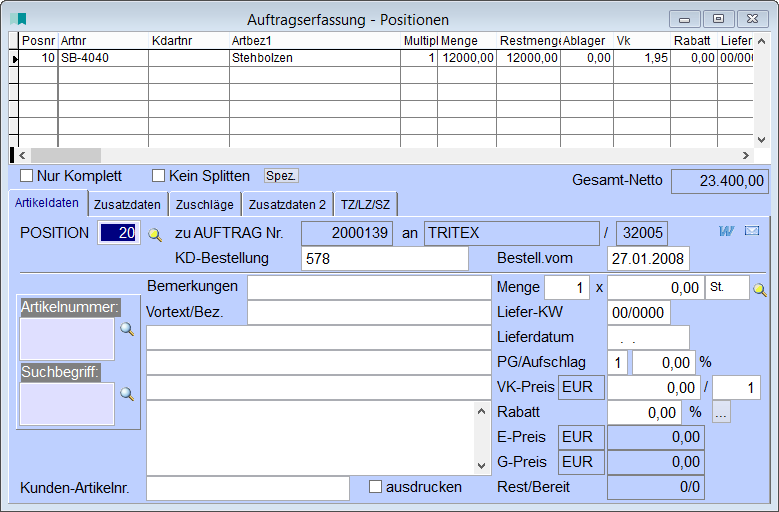The image size is (779, 512).
Task: Click the customer number field 32005
Action: tap(642, 233)
